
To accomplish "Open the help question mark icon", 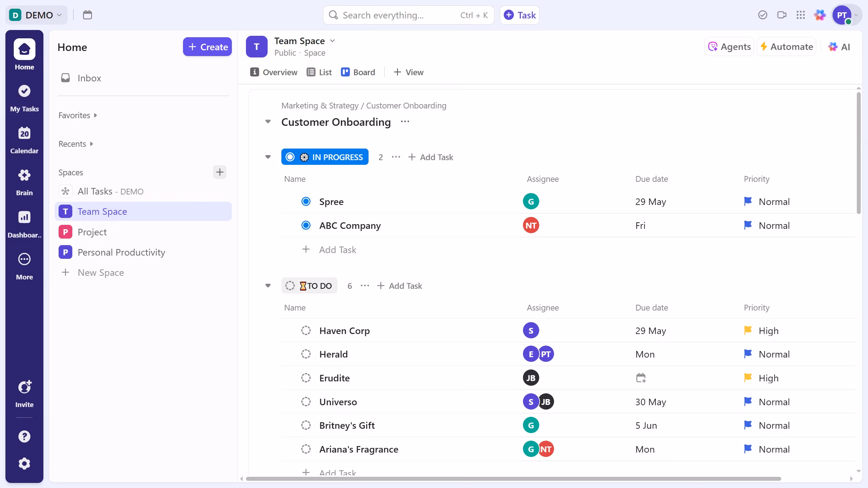I will coord(24,437).
